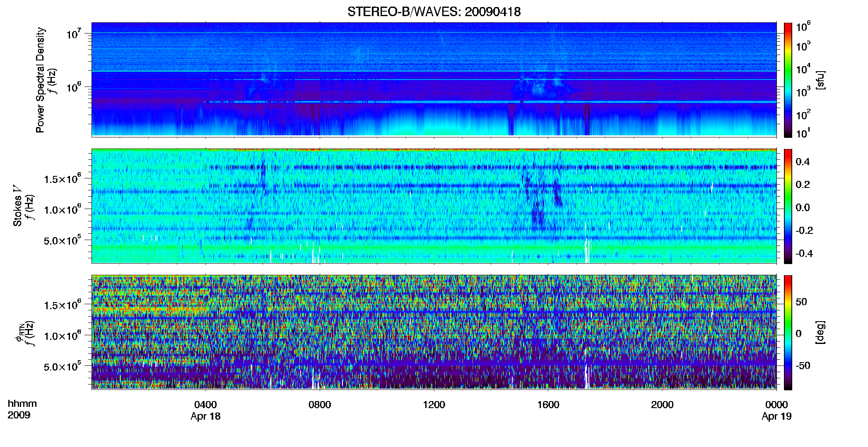868x447 pixels.
Task: Click inside the Stokes V spectrogram panel
Action: (x=434, y=206)
